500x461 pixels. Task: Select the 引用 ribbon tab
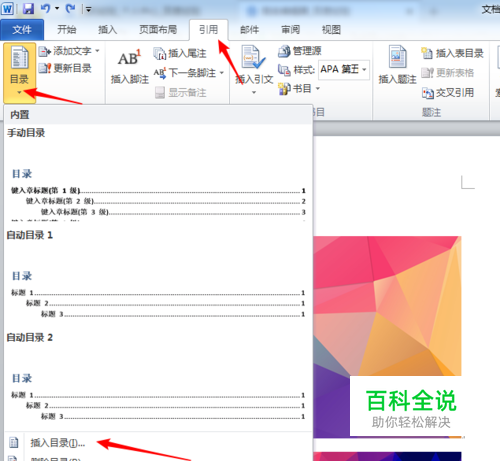[209, 30]
